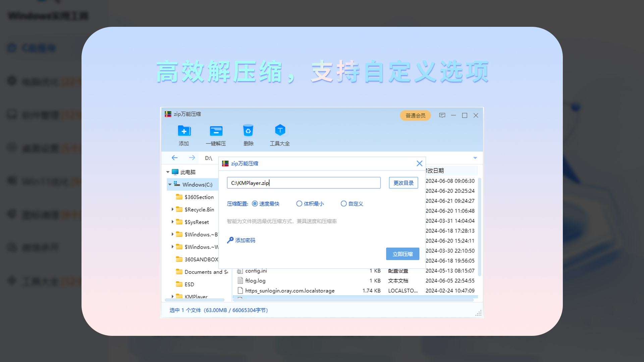Viewport: 644px width, 362px height.
Task: Click date 2024-03-31 14:04:04
Action: coord(450,221)
